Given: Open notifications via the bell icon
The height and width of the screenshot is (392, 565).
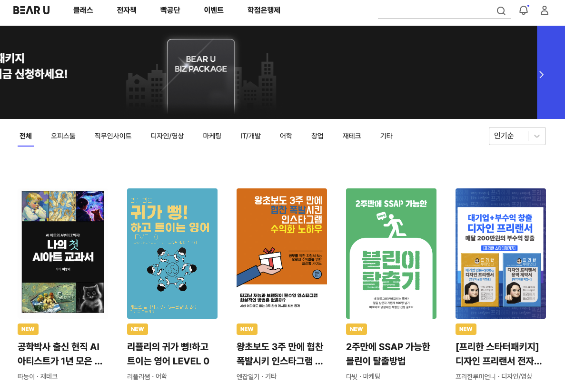Looking at the screenshot, I should [523, 10].
